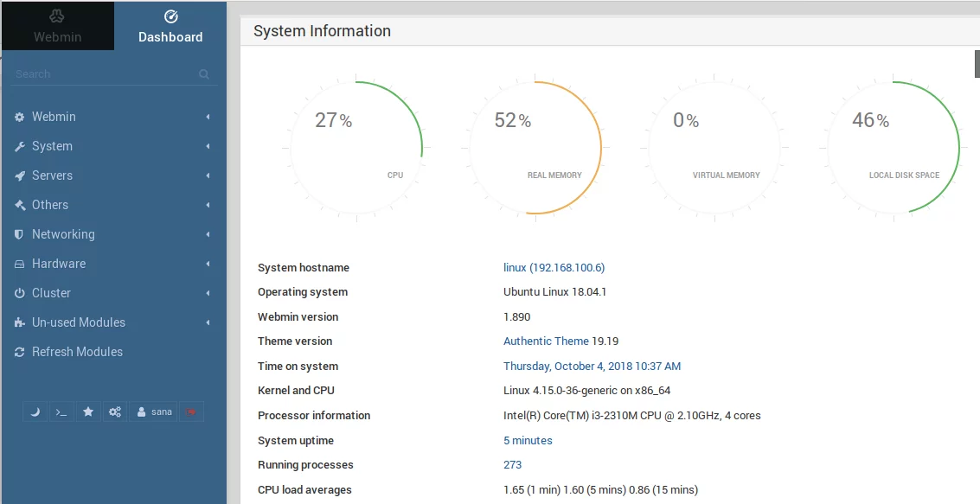Open the Authentic Theme link
Image resolution: width=980 pixels, height=504 pixels.
546,341
